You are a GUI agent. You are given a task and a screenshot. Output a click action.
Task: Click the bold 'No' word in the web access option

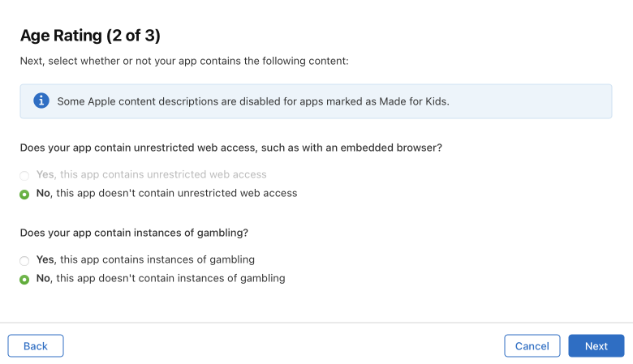(x=43, y=193)
